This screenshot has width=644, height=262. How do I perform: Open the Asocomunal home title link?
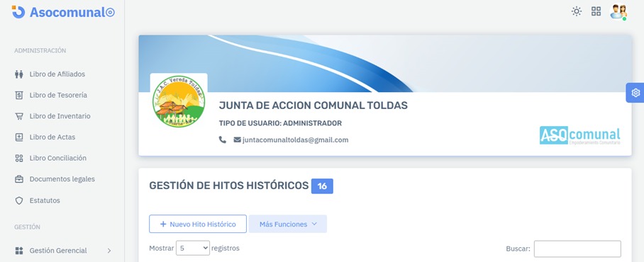click(72, 12)
